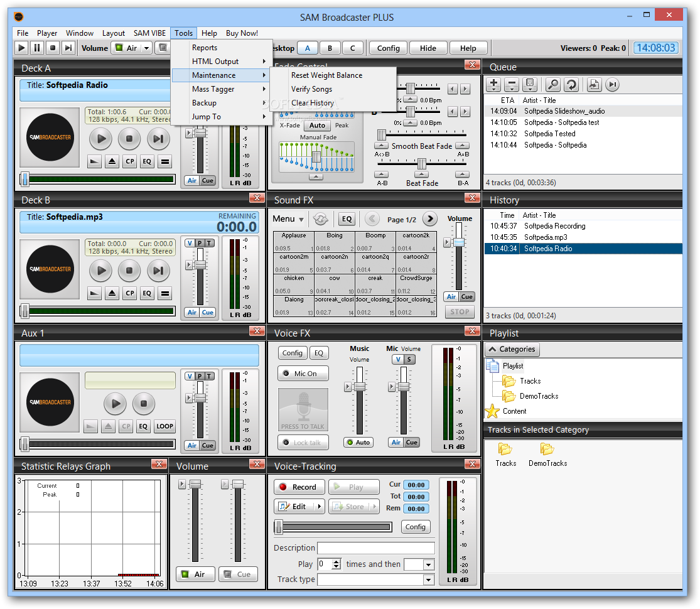Open the Layout menu
Image resolution: width=700 pixels, height=609 pixels.
(114, 33)
